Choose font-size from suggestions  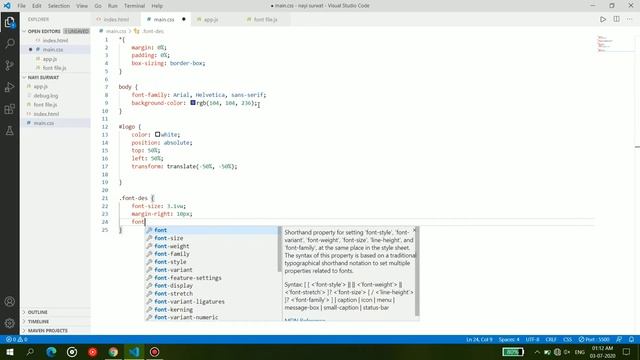tap(212, 238)
